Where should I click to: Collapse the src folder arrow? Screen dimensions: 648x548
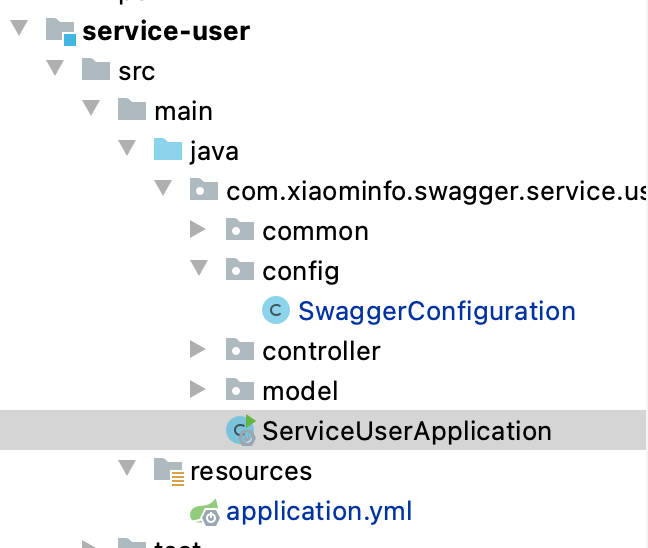54,71
